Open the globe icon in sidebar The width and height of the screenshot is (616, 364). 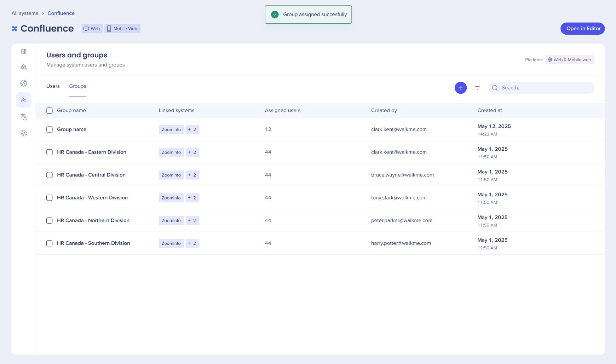coord(24,83)
